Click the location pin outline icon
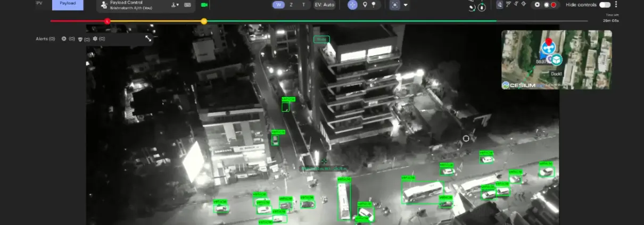 365,5
